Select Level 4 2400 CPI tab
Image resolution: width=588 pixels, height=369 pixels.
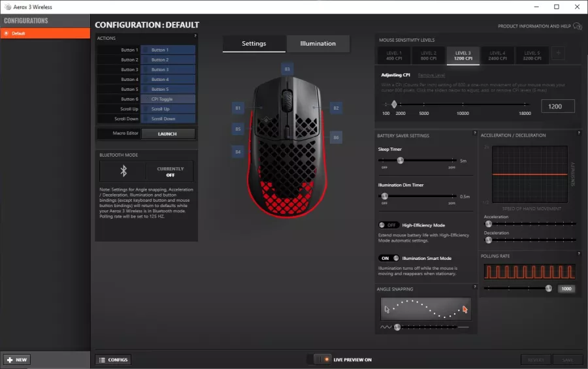tap(497, 56)
